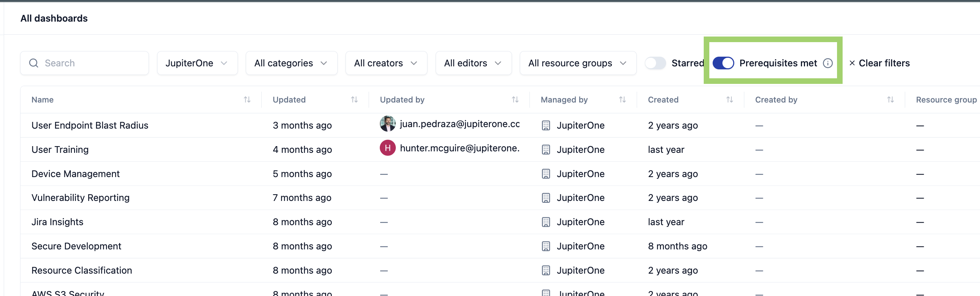The width and height of the screenshot is (980, 296).
Task: Disable the Prerequisites met toggle
Action: coord(723,63)
